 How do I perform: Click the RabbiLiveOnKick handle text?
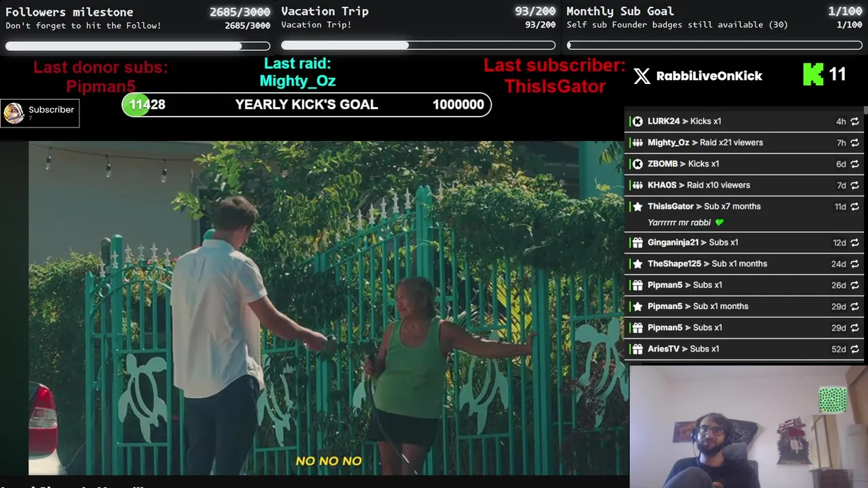709,76
